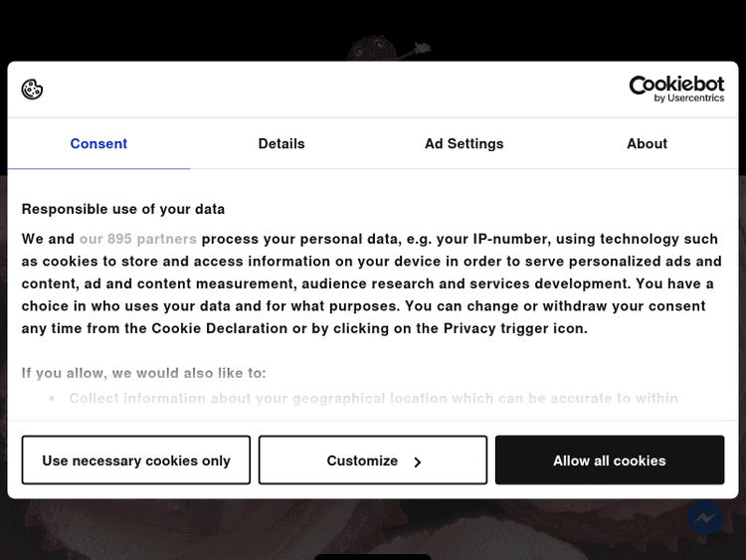The image size is (746, 560).
Task: Expand options via the Customize chevron arrow
Action: [418, 462]
